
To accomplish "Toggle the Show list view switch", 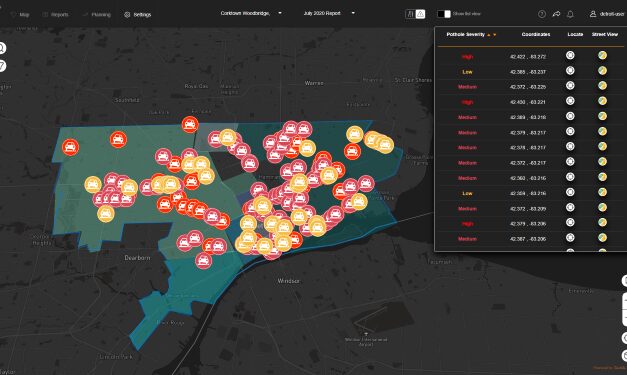I will (x=444, y=14).
